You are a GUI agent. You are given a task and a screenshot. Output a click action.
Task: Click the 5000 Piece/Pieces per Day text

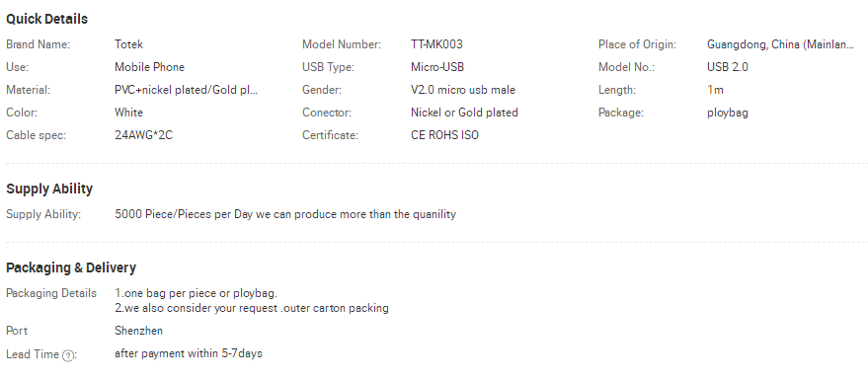click(184, 214)
